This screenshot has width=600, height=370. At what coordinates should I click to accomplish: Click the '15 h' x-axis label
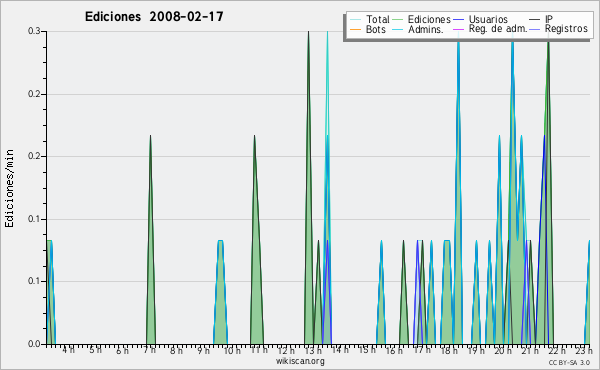tap(367, 350)
